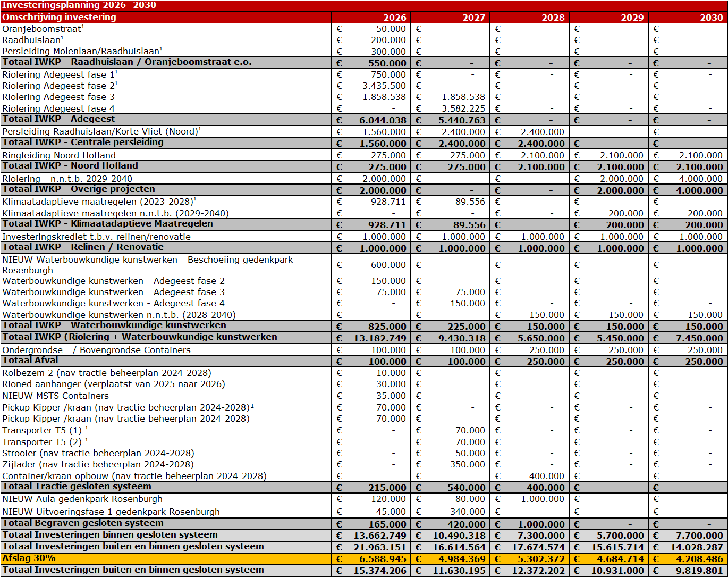Select the 'Omschrijving investering' column header
Screen dimensions: 728x577
pyautogui.click(x=60, y=17)
